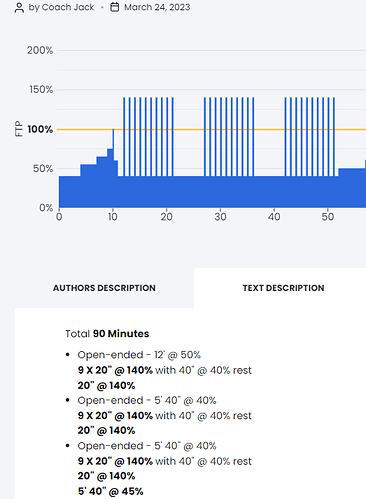Click the 5' 40" @ 45% line

[111, 491]
